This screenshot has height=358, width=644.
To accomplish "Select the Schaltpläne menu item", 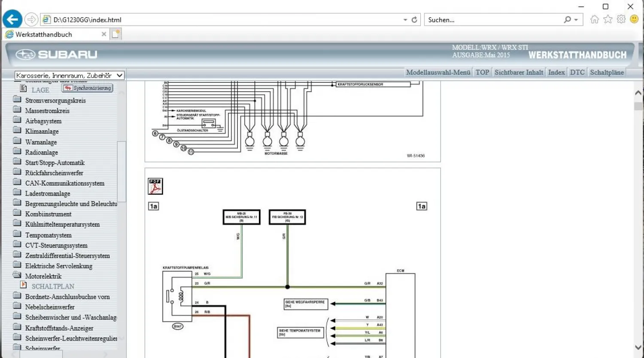I will tap(606, 72).
